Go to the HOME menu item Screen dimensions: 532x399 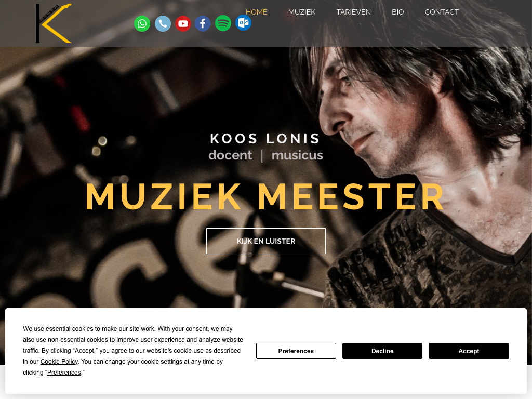pyautogui.click(x=257, y=12)
